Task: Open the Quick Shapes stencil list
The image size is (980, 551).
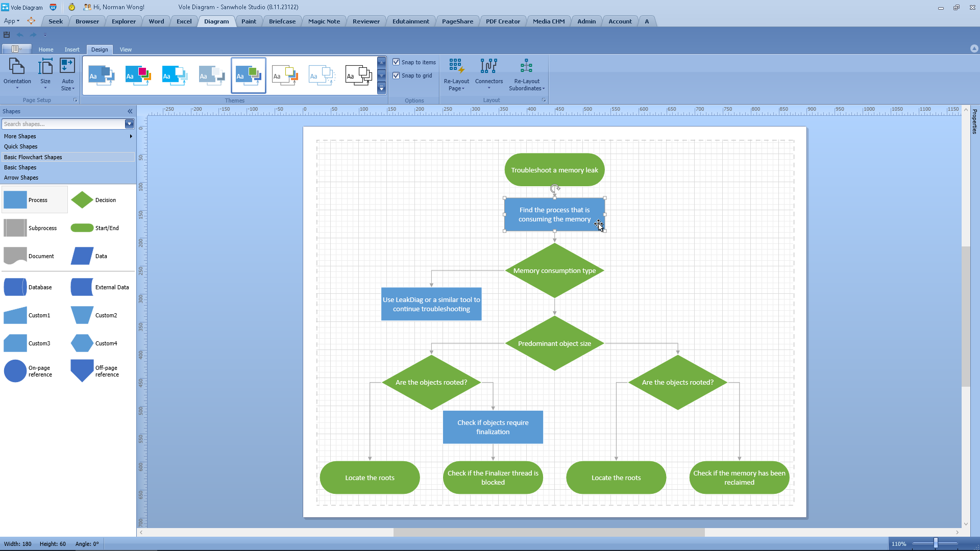Action: [21, 146]
